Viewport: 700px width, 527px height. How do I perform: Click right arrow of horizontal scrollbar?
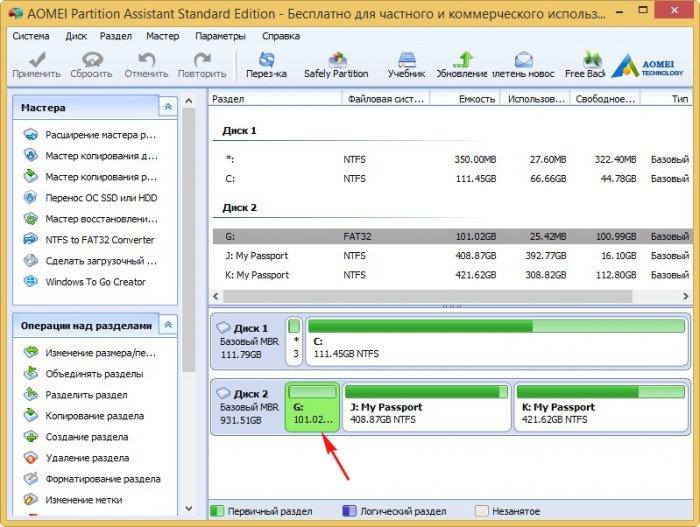(x=686, y=296)
